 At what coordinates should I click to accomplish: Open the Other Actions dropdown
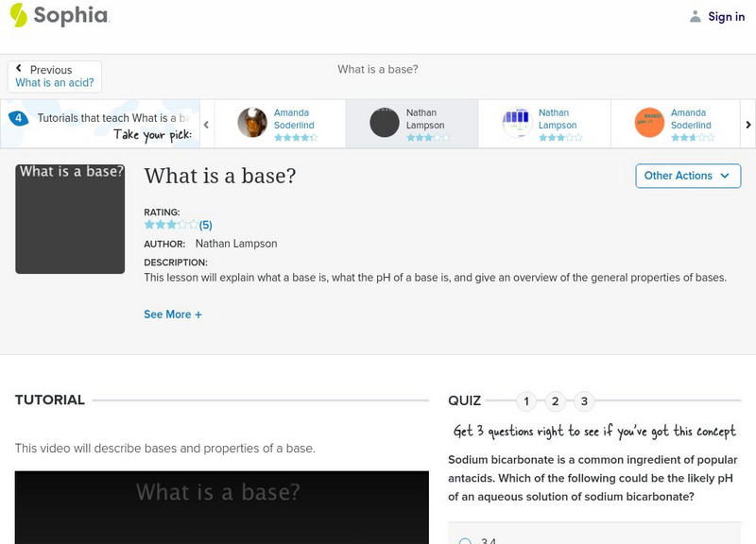[x=687, y=176]
